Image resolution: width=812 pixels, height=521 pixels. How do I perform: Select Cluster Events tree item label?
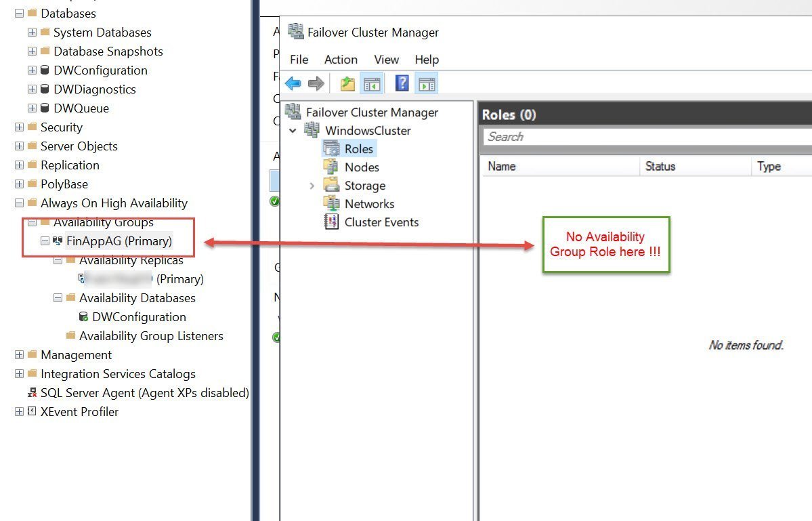[382, 222]
